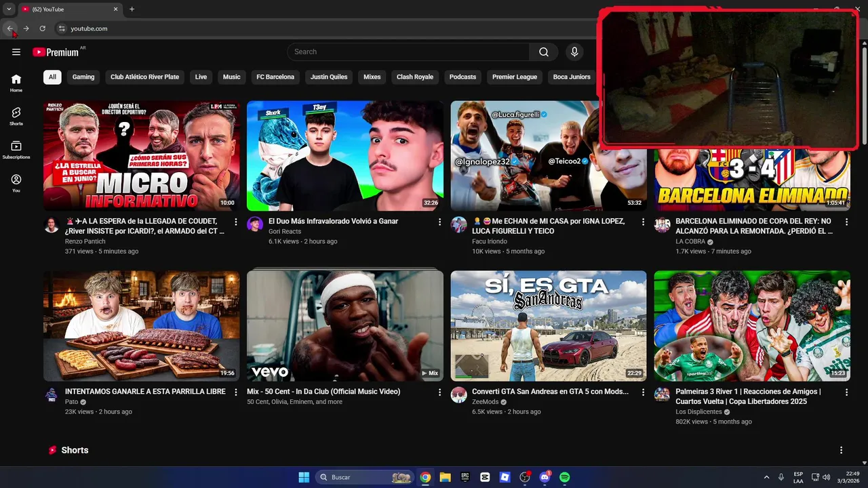Viewport: 868px width, 488px height.
Task: Select Club Atlético River Plate chip
Action: click(x=145, y=77)
